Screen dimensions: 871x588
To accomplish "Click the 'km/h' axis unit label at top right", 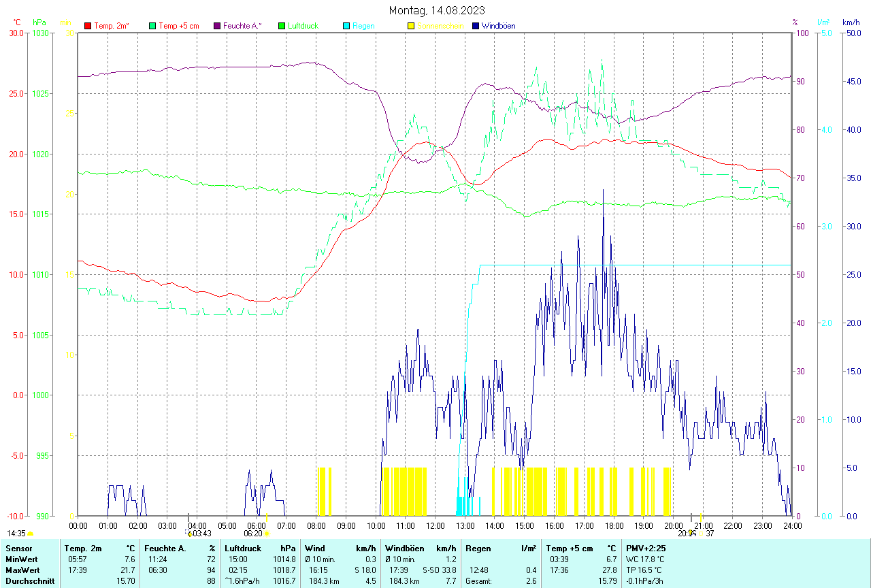I will (851, 22).
